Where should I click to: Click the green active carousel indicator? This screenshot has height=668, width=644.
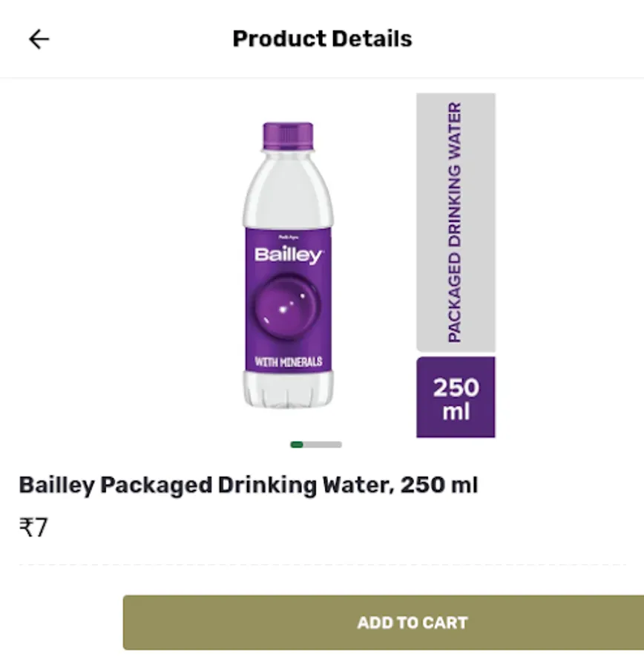tap(297, 445)
